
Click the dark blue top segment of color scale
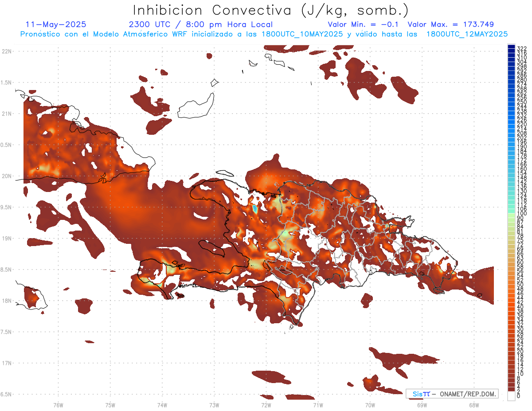(x=511, y=47)
